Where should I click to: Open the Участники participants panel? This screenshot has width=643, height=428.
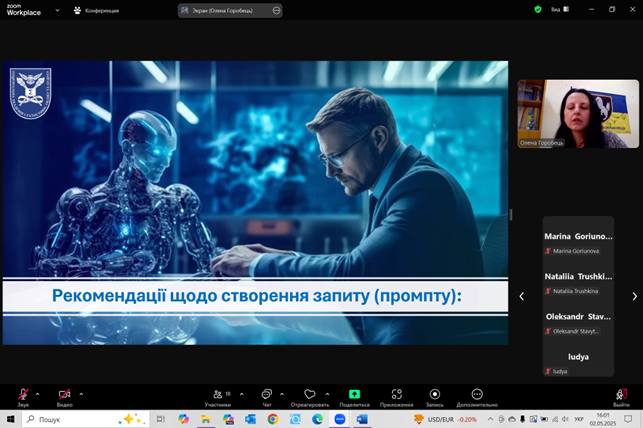click(218, 395)
